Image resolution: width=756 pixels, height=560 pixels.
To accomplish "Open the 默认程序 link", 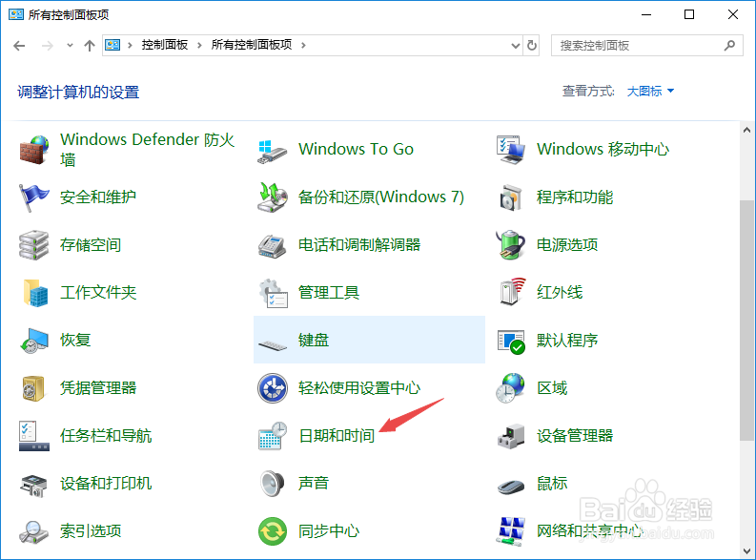I will point(567,340).
